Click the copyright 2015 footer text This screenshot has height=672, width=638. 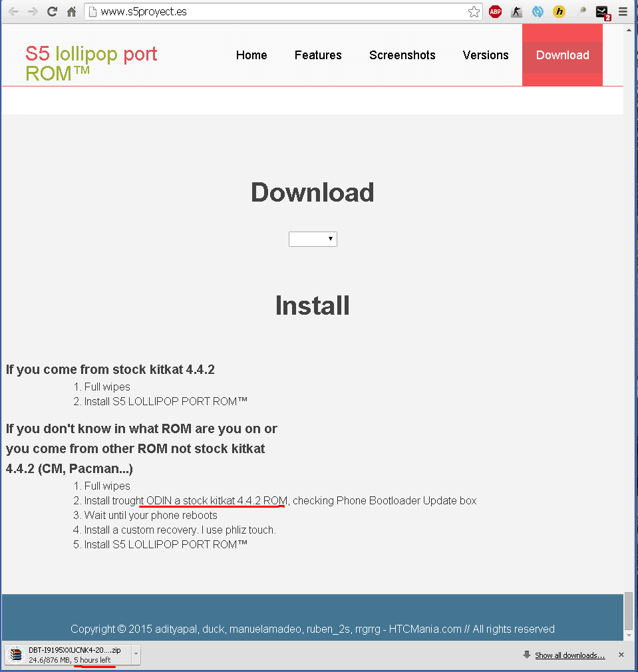click(x=313, y=629)
